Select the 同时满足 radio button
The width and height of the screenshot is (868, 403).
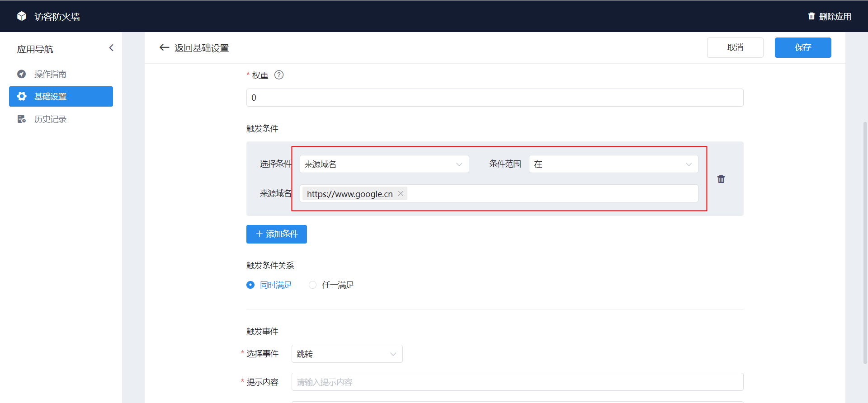250,285
